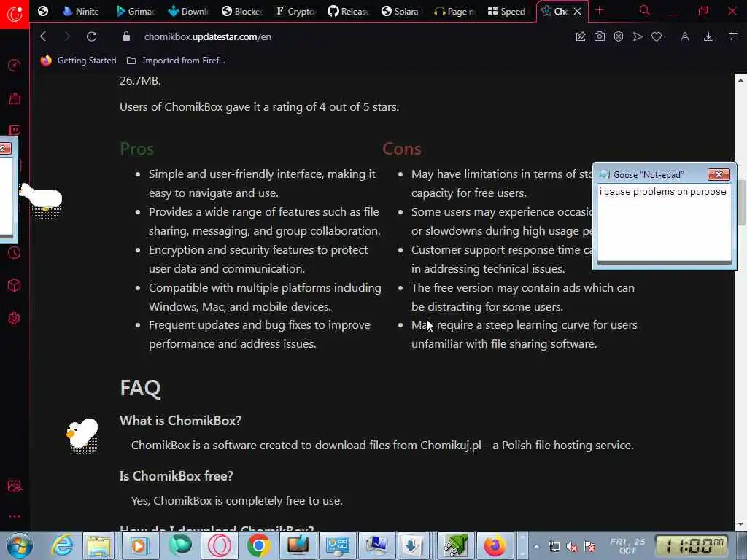747x560 pixels.
Task: Open GX Control speedometer in sidebar
Action: point(15,65)
